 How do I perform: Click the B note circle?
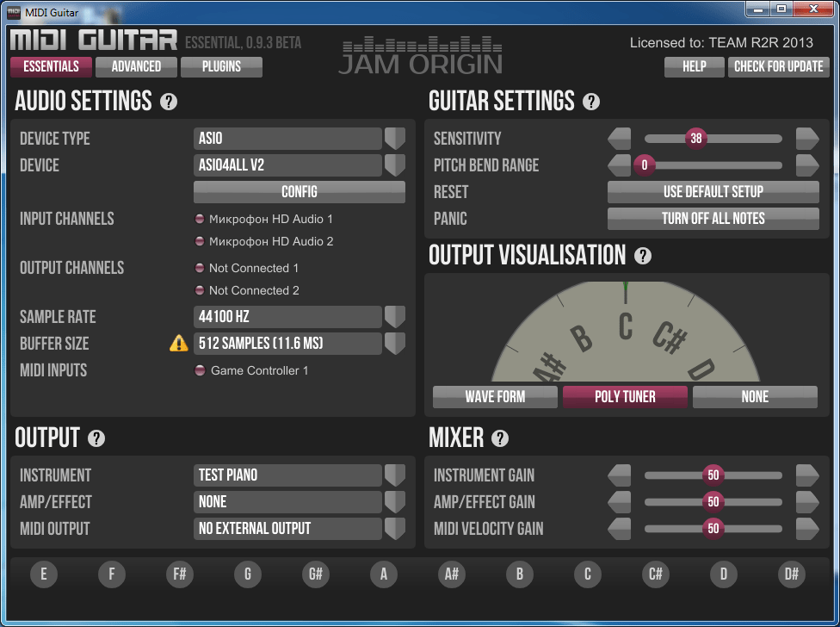point(520,574)
